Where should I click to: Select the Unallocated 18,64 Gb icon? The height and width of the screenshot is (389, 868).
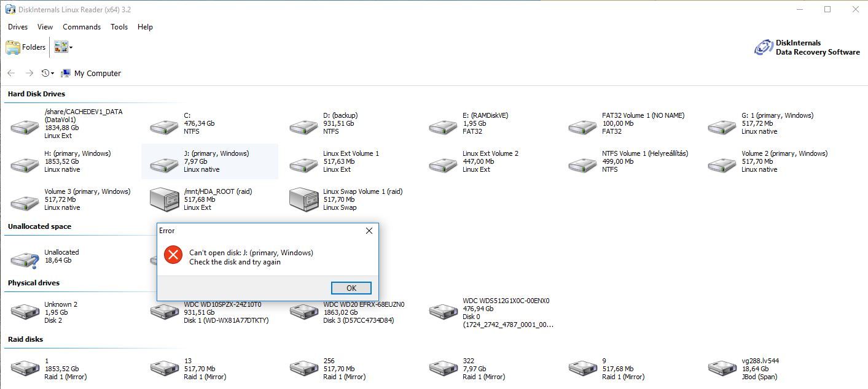(25, 260)
